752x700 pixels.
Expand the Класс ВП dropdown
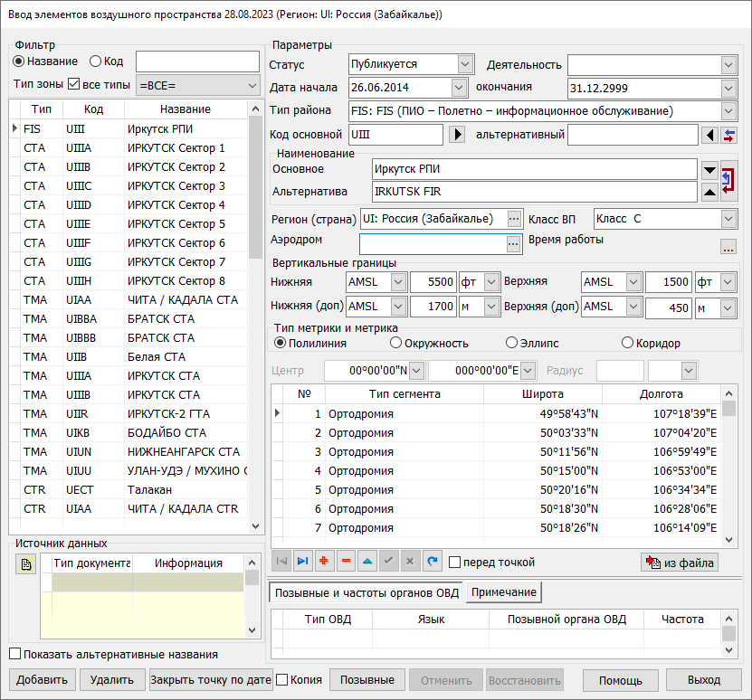click(x=729, y=219)
